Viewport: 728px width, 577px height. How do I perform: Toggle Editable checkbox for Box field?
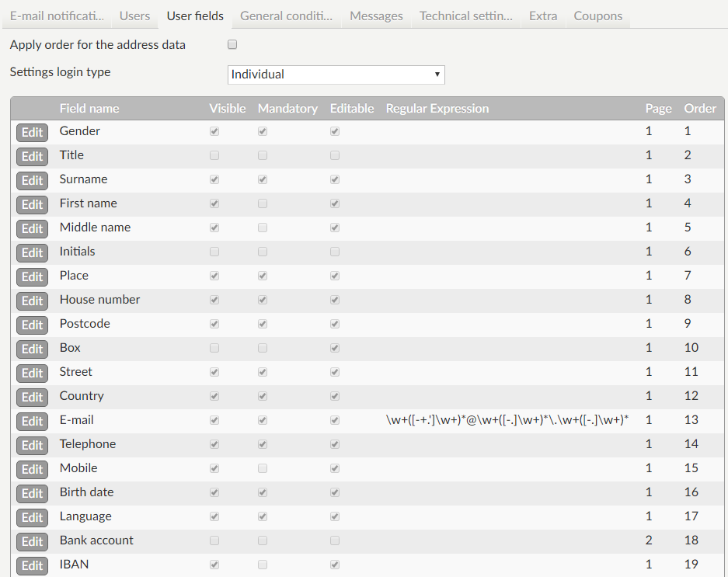pos(335,348)
